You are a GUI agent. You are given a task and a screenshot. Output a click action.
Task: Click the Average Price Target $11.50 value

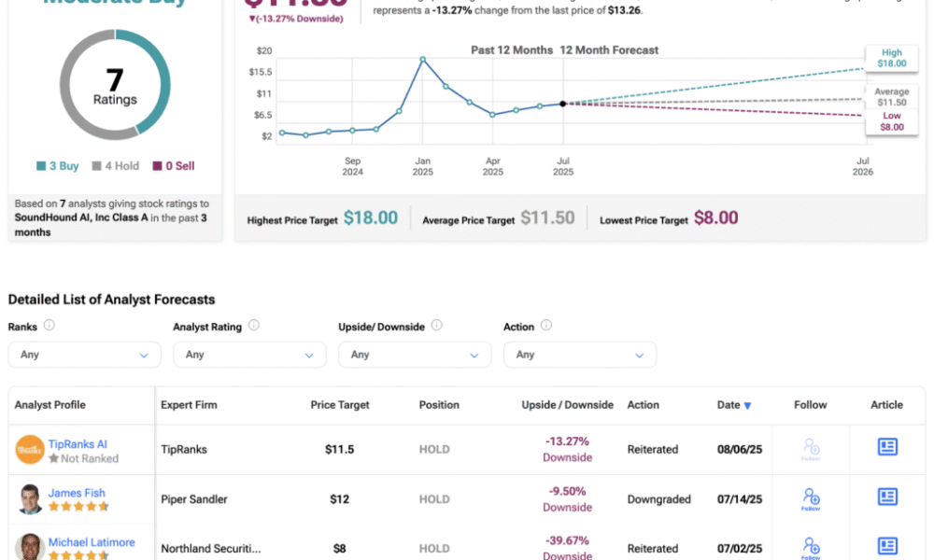pyautogui.click(x=547, y=217)
